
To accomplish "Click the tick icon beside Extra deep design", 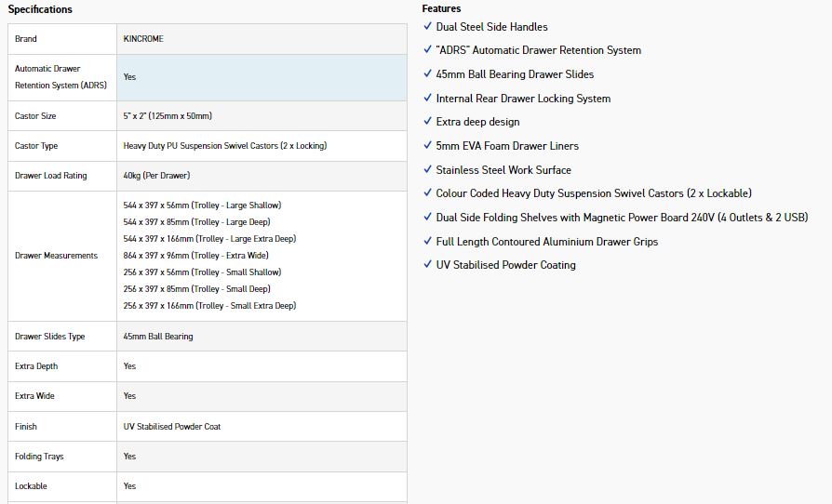I will point(427,122).
